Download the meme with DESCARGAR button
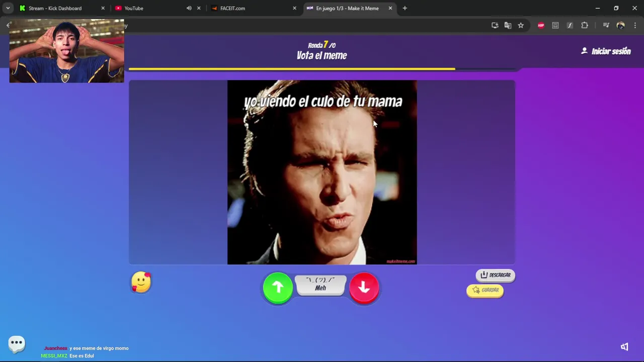644x362 pixels. pos(496,275)
